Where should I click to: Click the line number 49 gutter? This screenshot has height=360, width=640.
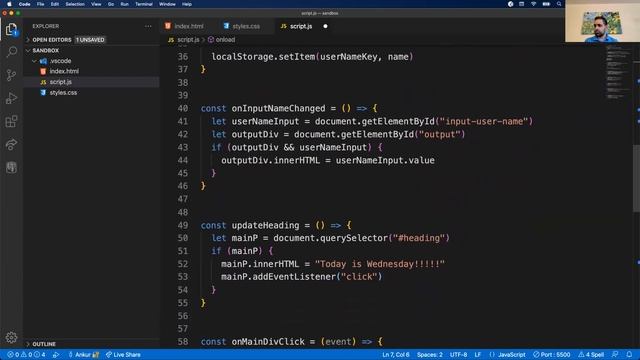(183, 225)
